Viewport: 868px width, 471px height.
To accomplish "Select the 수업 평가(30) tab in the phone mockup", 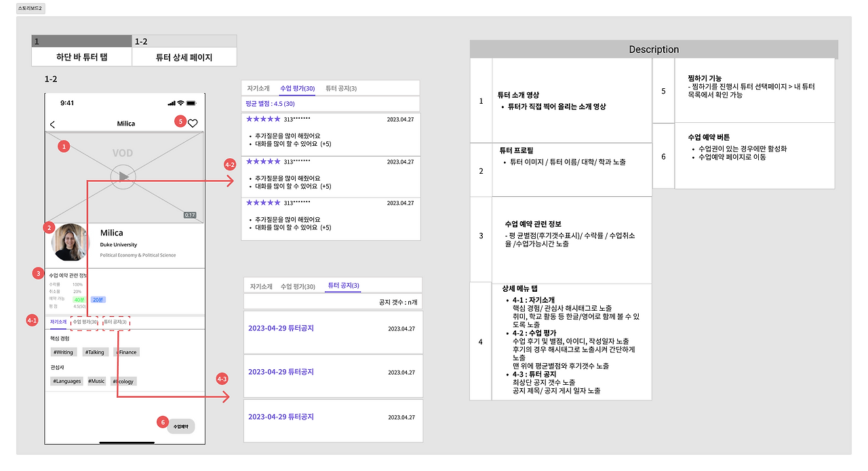I will click(x=85, y=322).
